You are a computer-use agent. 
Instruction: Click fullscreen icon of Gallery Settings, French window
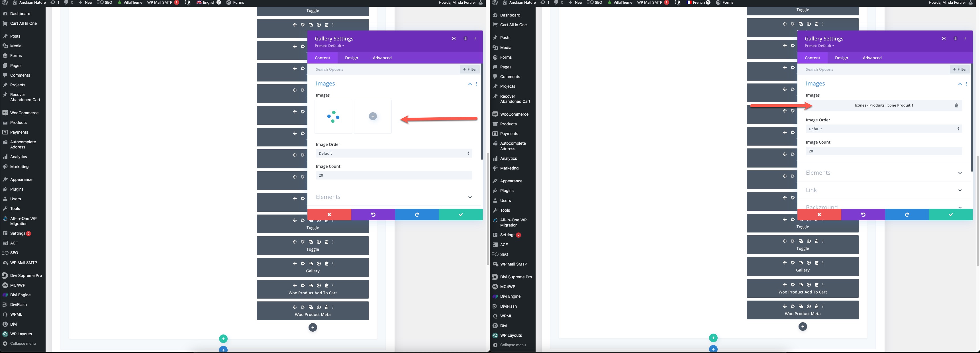coord(944,38)
